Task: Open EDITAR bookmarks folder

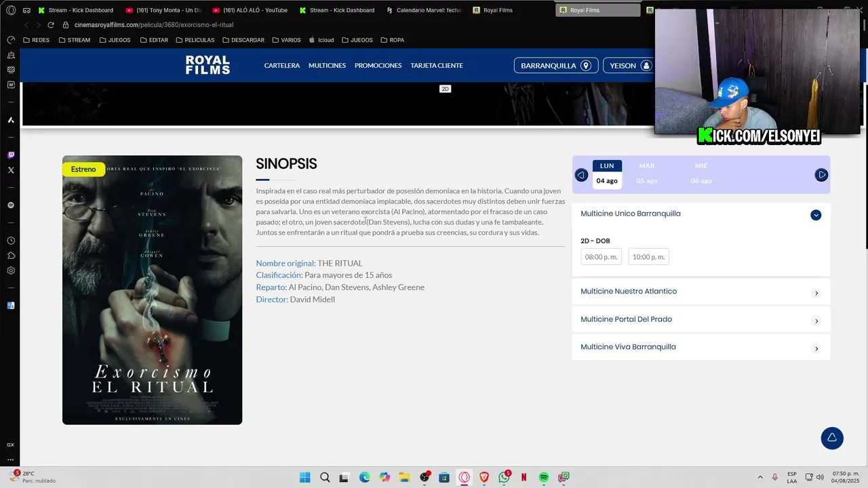Action: [x=154, y=40]
